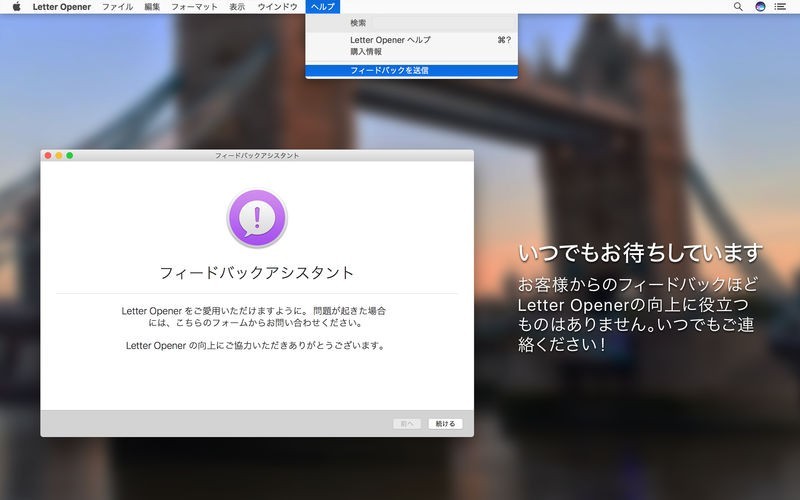Click the 検索 field in Help menu
The width and height of the screenshot is (800, 500).
coord(411,23)
